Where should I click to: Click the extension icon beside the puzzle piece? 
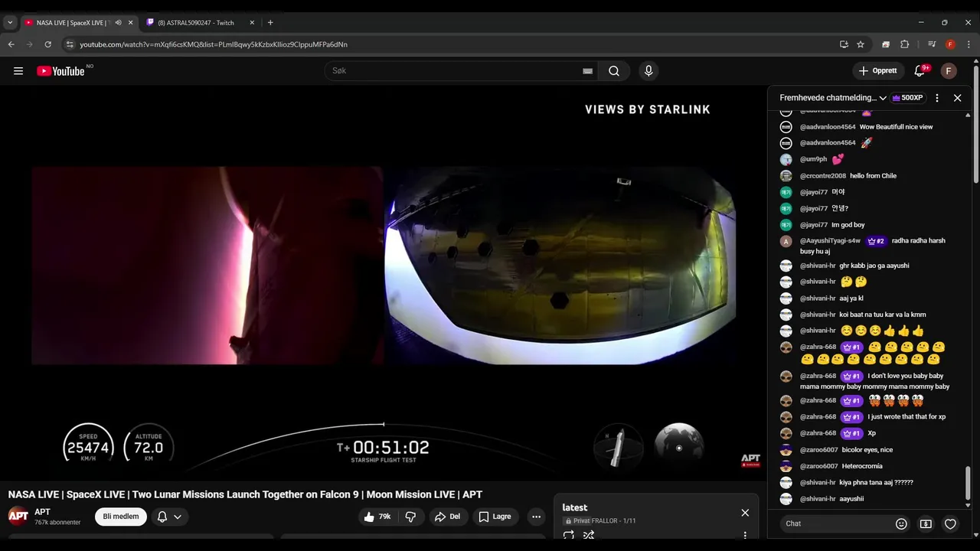click(886, 44)
